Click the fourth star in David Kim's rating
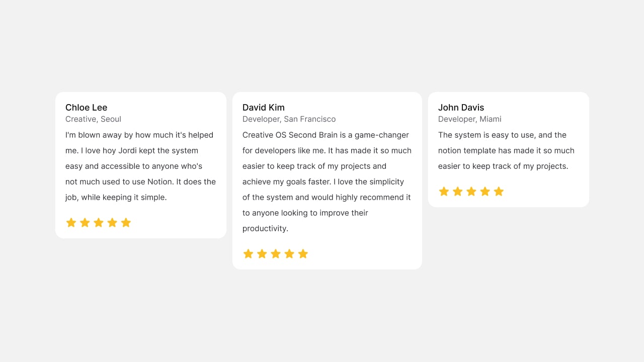Image resolution: width=644 pixels, height=362 pixels. click(289, 253)
